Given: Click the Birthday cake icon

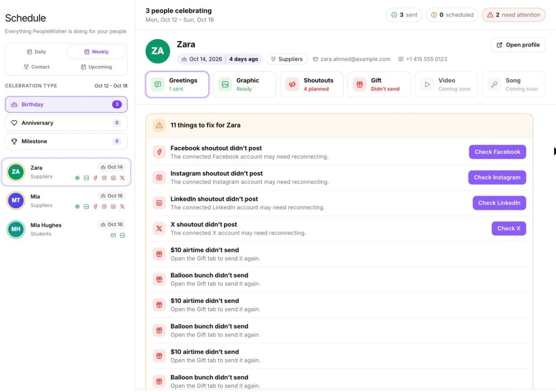Looking at the screenshot, I should pos(14,104).
